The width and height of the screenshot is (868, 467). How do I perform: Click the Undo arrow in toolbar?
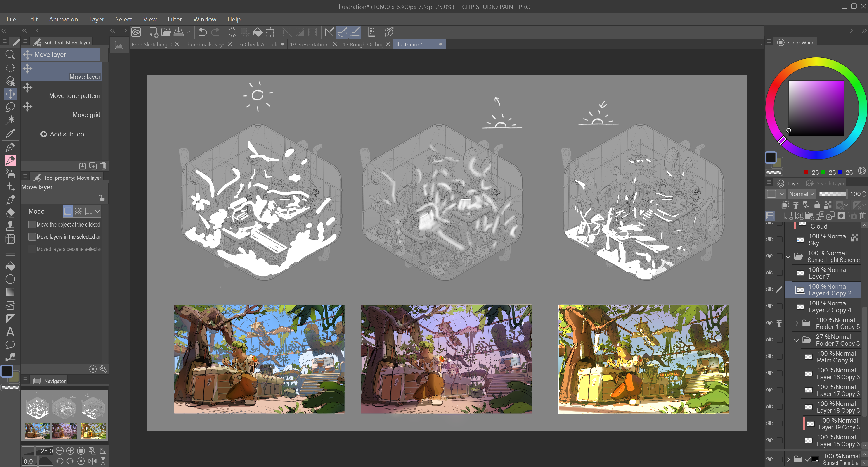(203, 32)
